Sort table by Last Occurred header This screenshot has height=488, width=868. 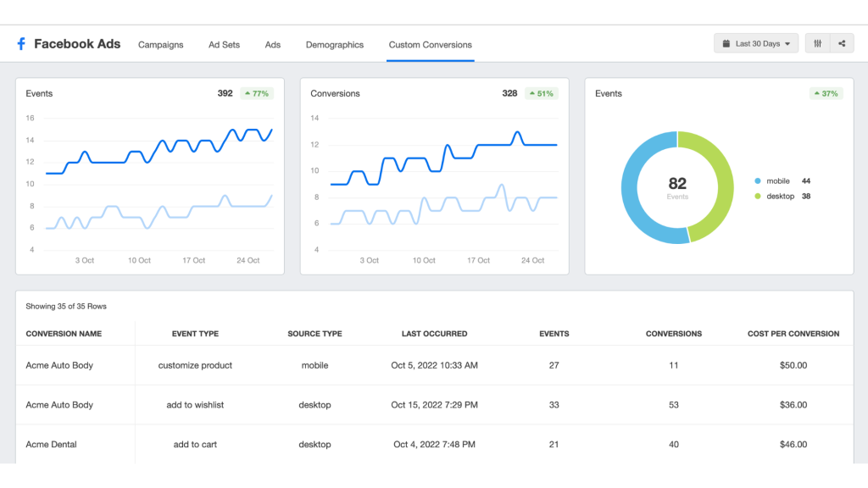coord(434,334)
